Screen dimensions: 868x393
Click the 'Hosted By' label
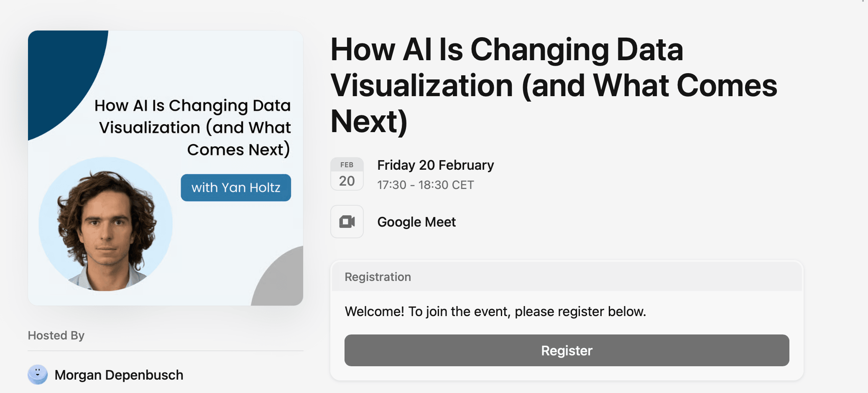click(56, 335)
